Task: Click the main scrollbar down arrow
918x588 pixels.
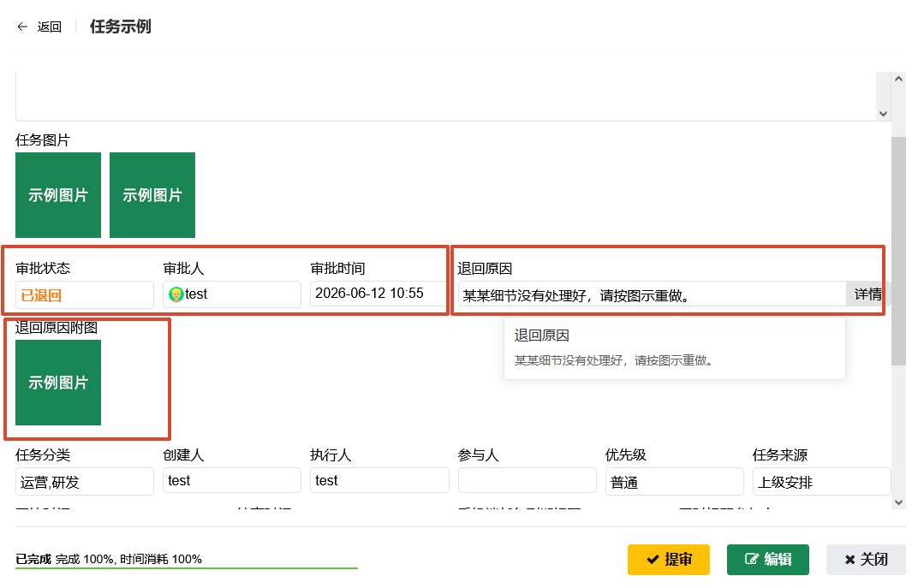Action: (898, 502)
